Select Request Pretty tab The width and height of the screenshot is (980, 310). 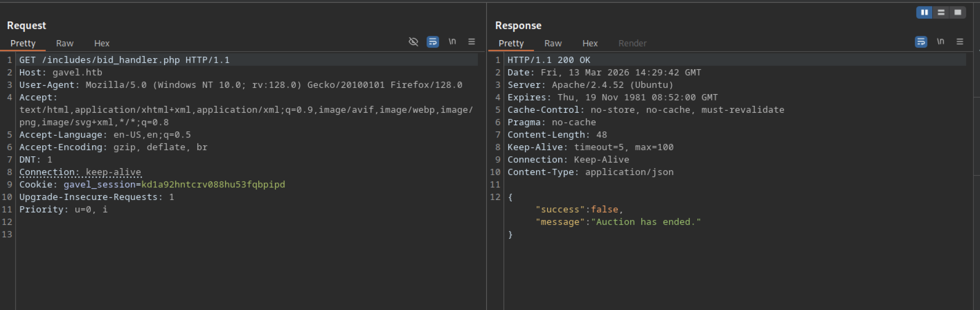[23, 44]
